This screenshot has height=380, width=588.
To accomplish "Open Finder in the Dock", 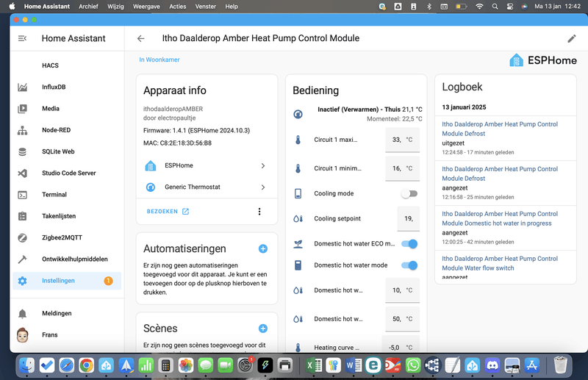I will point(26,365).
